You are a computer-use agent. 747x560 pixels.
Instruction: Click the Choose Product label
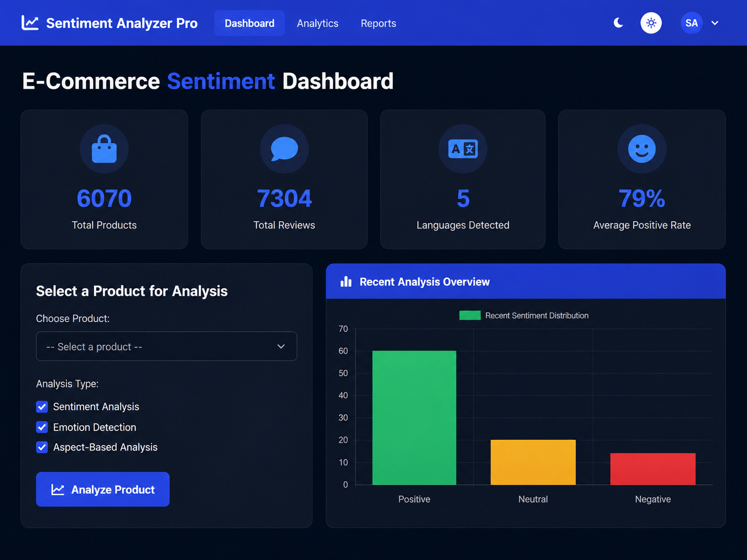pos(73,319)
